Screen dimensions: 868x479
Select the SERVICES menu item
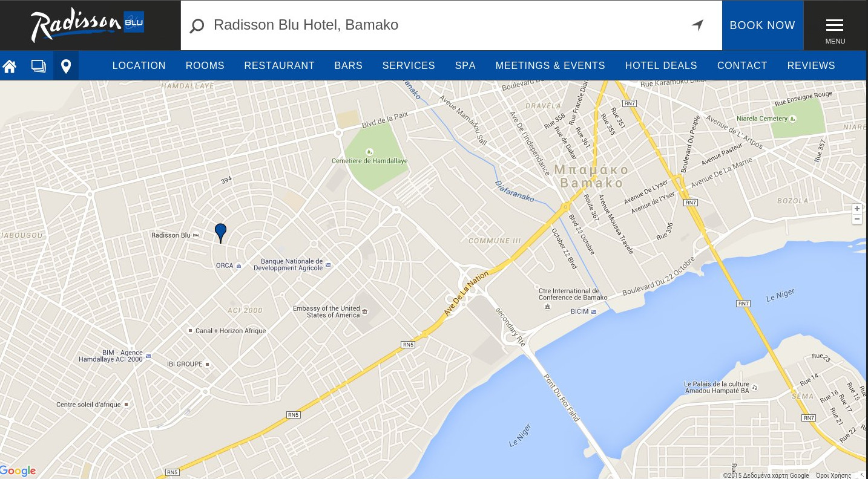(x=409, y=66)
